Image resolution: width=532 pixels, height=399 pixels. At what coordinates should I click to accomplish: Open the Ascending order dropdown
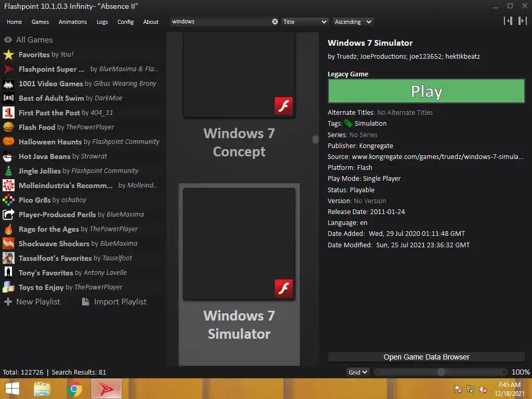[x=353, y=22]
